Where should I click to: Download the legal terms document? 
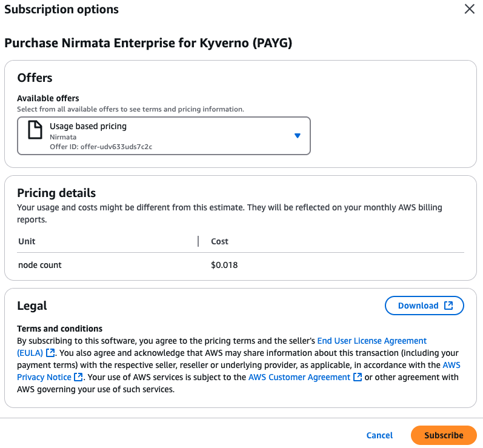(424, 306)
